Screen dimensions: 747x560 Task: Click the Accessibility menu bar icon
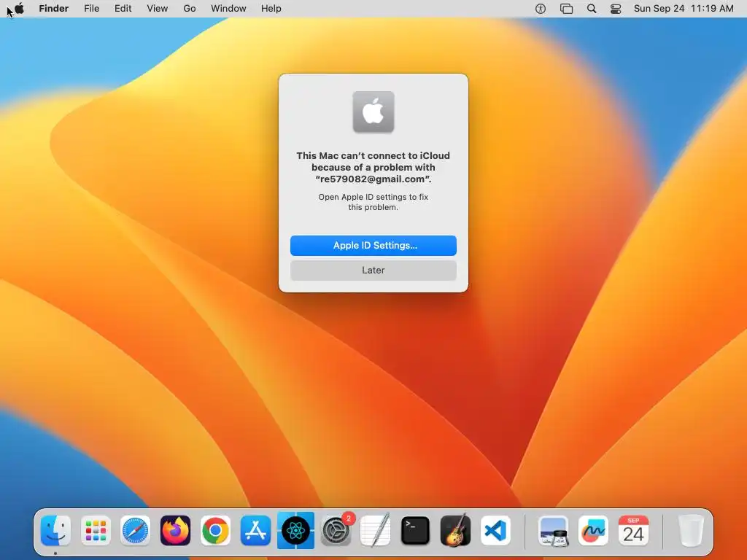541,9
